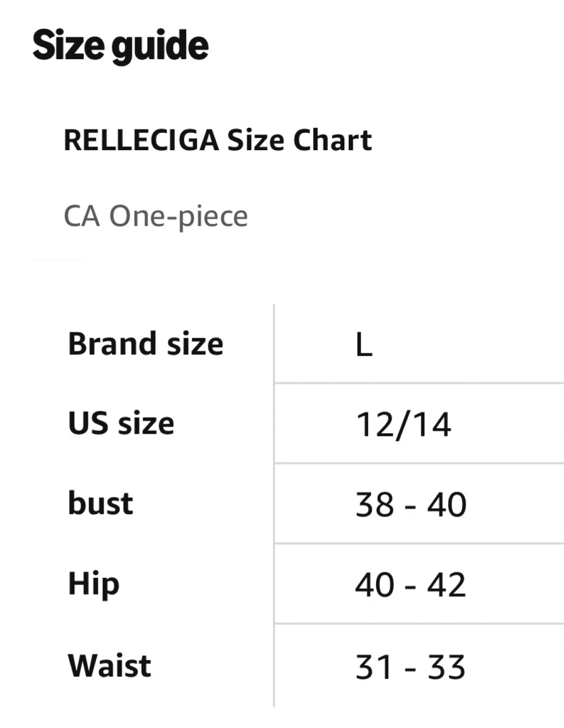
Task: Select the RELLECIGA Size Chart title
Action: pos(217,140)
